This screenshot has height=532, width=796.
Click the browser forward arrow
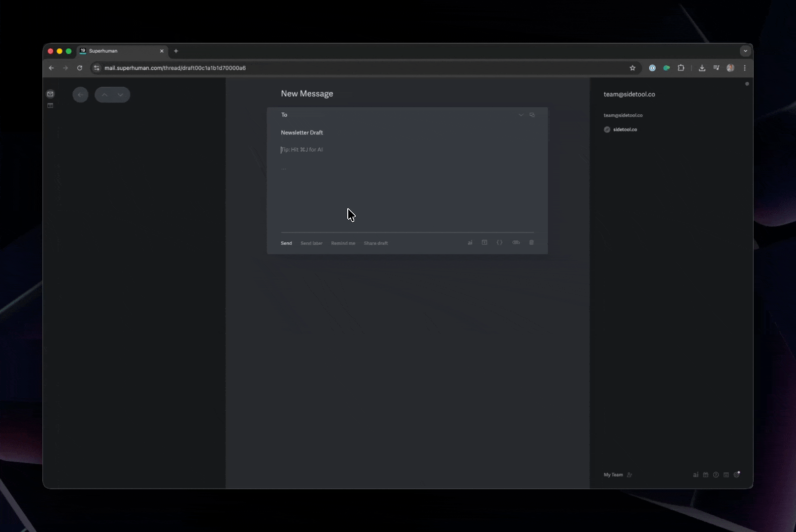[x=66, y=68]
